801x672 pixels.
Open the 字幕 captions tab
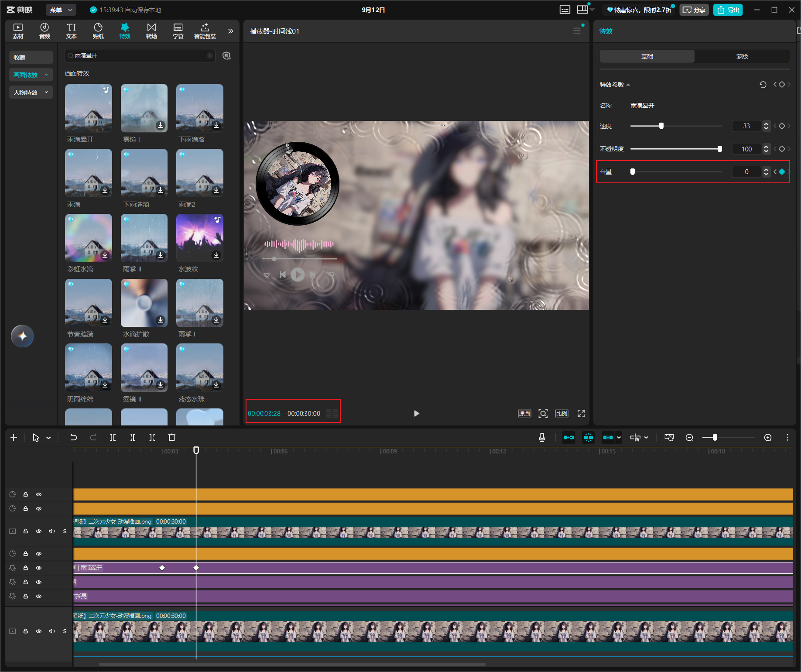tap(178, 31)
